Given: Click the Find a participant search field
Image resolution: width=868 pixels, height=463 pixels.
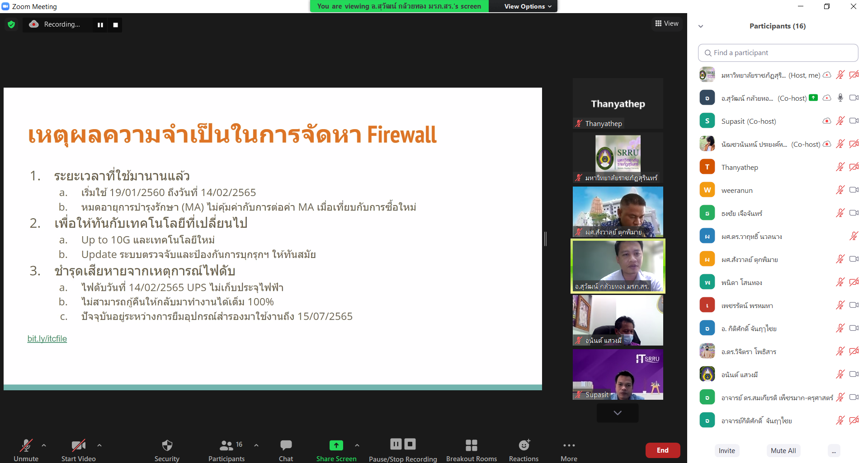Looking at the screenshot, I should [778, 53].
